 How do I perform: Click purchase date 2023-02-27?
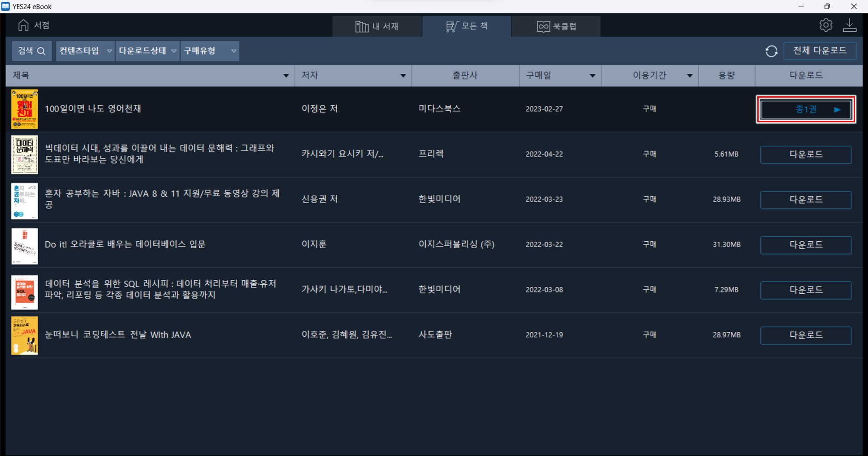544,109
